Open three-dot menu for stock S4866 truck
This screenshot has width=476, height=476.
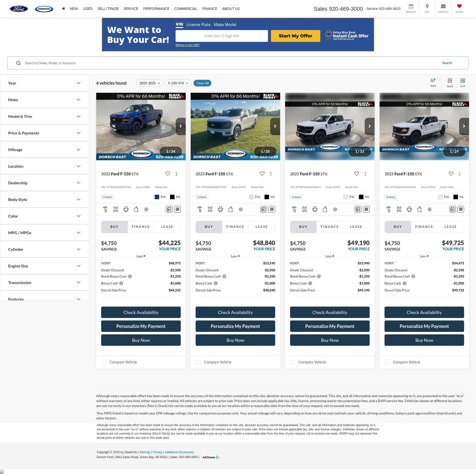pos(177,174)
